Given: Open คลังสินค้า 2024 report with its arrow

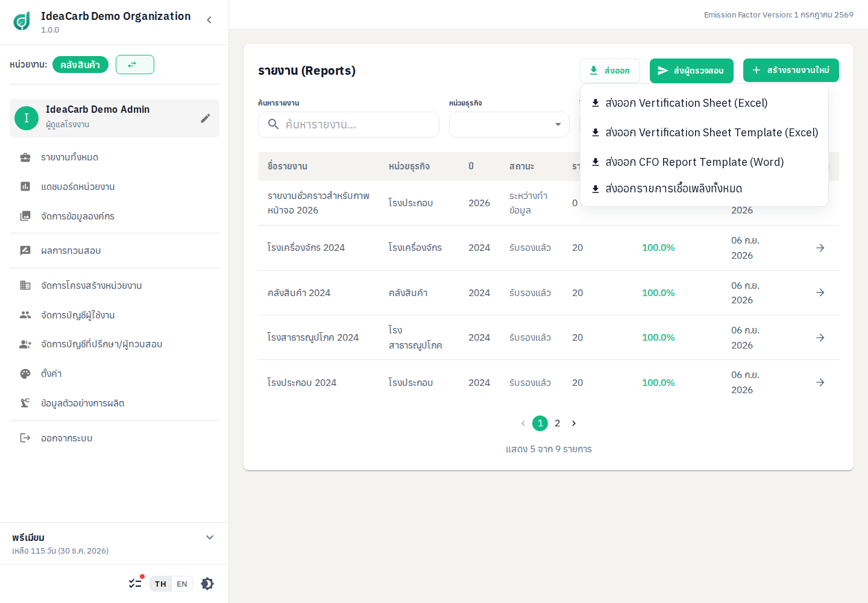Looking at the screenshot, I should coord(820,292).
